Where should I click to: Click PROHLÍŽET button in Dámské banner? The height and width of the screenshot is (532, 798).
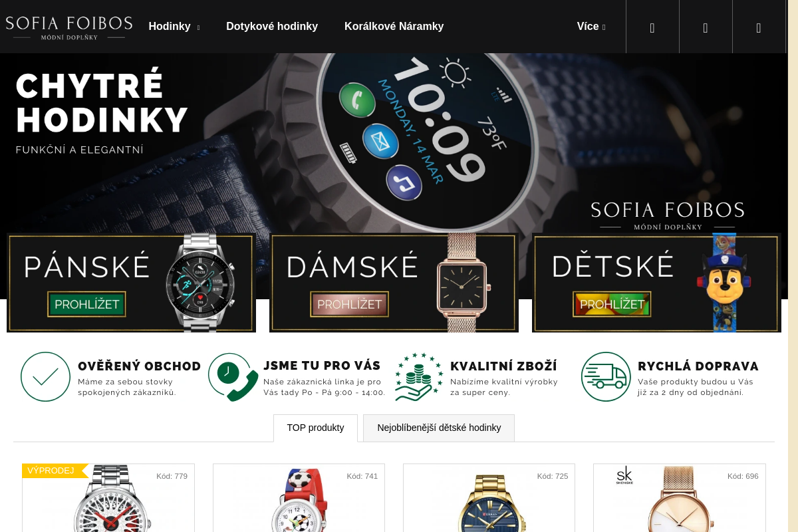(350, 305)
